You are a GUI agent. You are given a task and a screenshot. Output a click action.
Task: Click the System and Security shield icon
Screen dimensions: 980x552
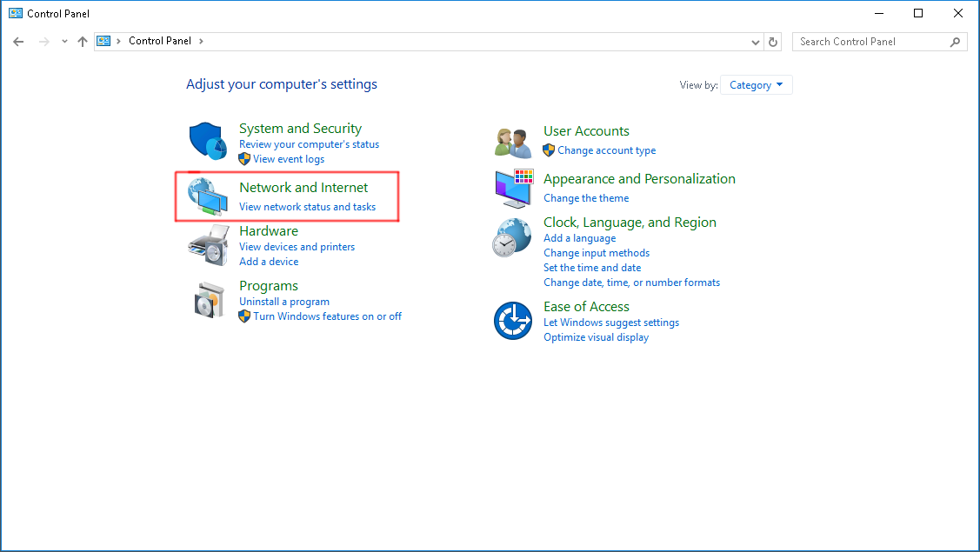207,141
